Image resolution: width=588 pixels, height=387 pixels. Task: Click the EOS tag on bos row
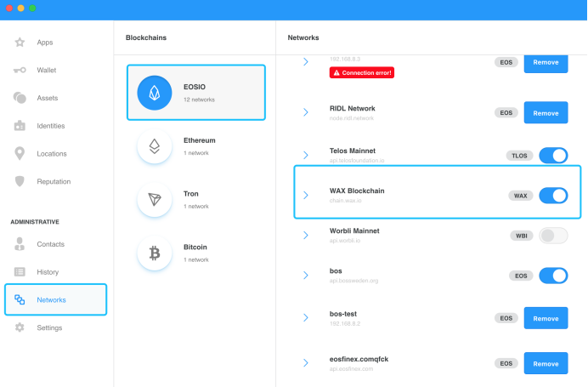(x=521, y=276)
